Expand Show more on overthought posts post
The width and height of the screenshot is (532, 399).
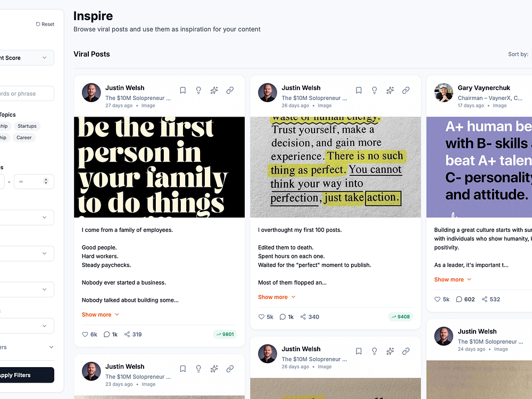click(277, 297)
